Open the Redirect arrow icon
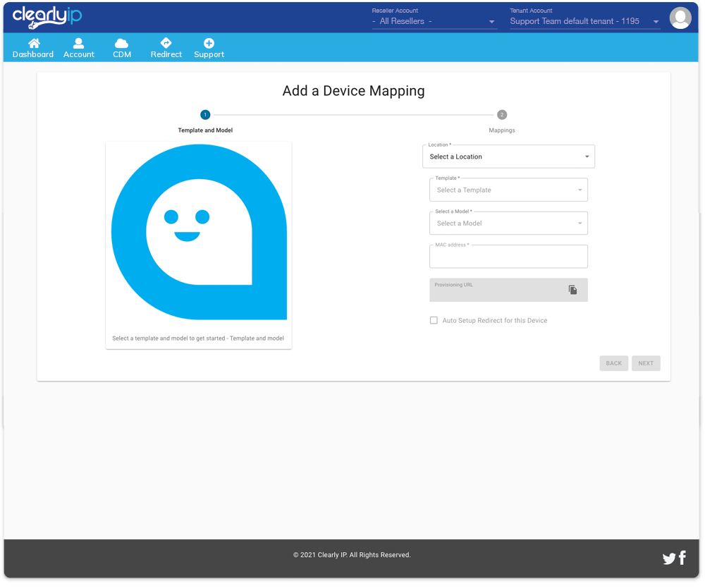The height and width of the screenshot is (588, 705). click(x=166, y=44)
